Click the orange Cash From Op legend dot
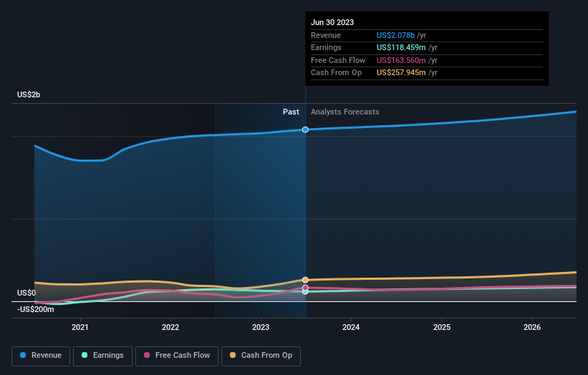The width and height of the screenshot is (588, 375). coord(233,355)
